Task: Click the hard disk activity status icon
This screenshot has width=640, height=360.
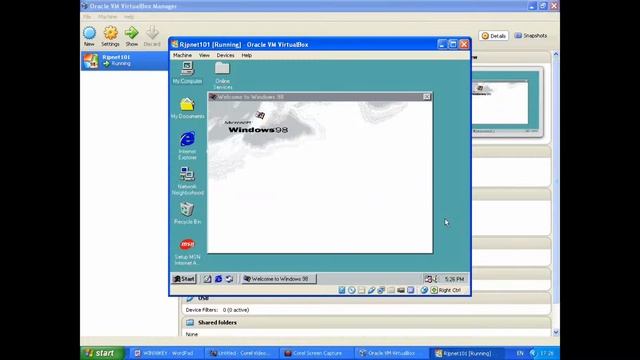Action: 342,290
